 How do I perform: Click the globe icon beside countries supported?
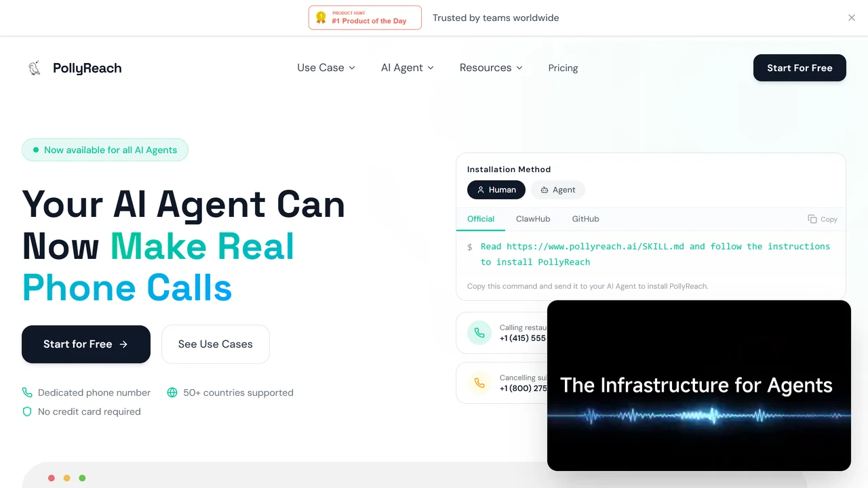[172, 392]
